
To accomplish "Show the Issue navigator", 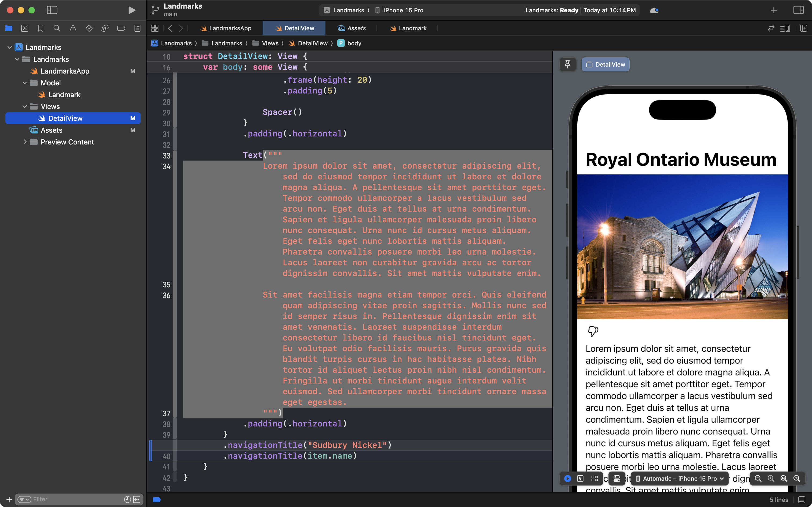I will tap(73, 28).
